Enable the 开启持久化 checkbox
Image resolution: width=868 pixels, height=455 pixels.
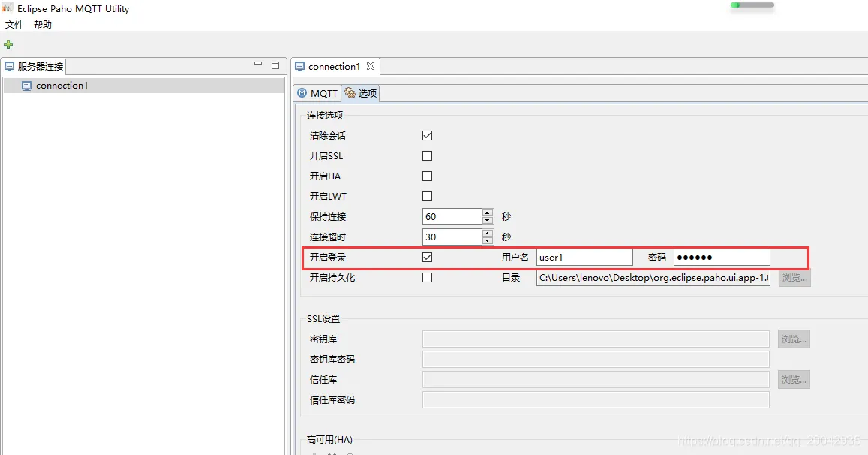[x=428, y=278]
